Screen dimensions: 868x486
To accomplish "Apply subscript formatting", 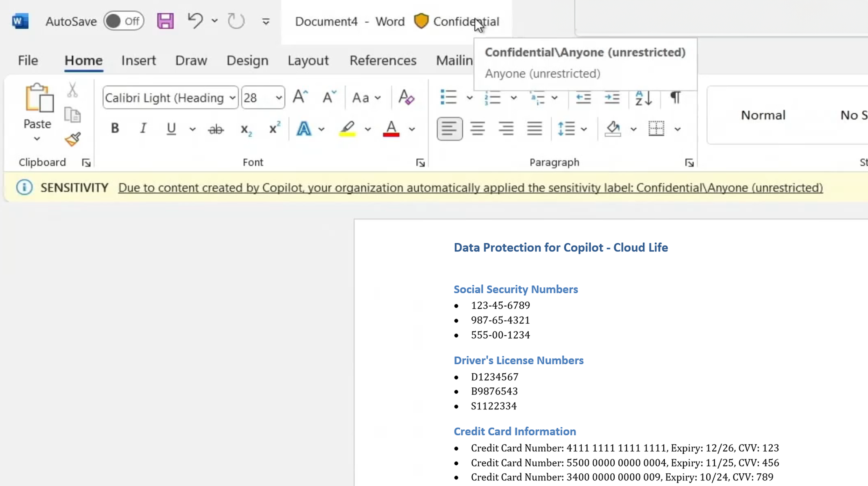I will (246, 129).
